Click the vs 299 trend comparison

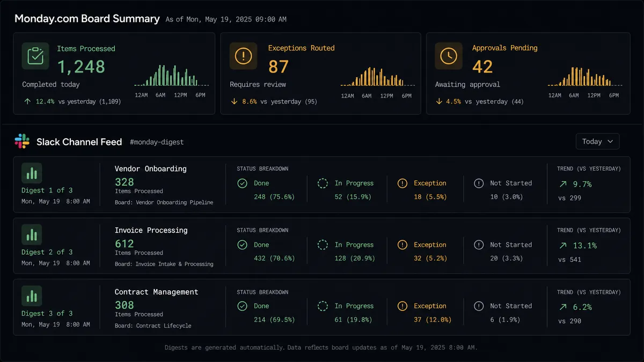[x=570, y=198]
